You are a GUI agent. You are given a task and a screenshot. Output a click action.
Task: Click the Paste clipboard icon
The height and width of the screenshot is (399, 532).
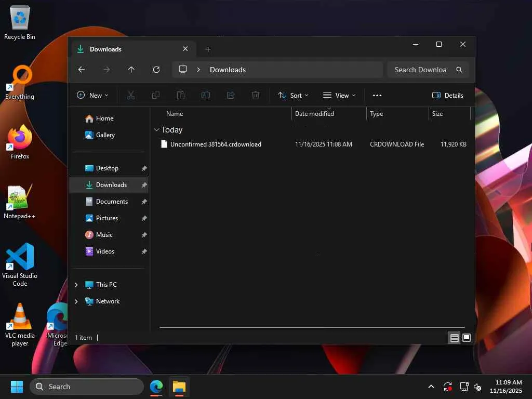pyautogui.click(x=181, y=96)
